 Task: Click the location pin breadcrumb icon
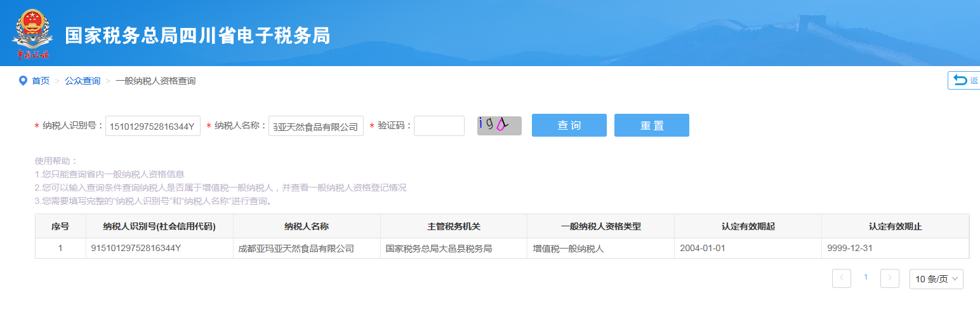click(x=23, y=81)
